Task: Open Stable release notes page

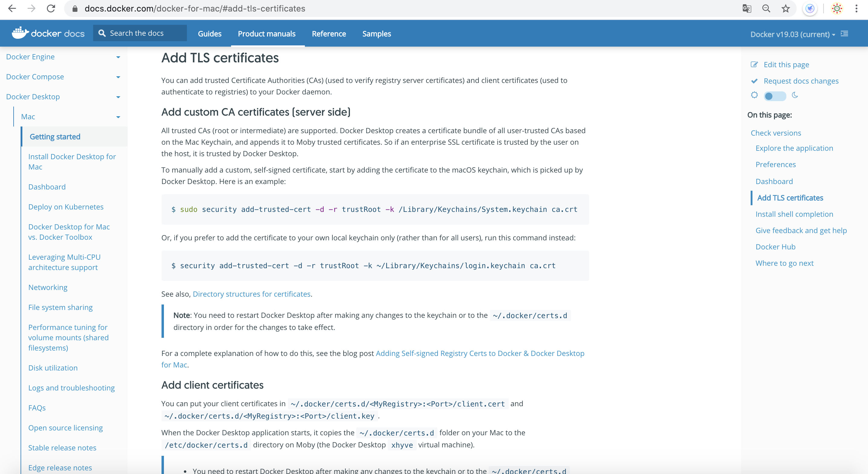Action: pyautogui.click(x=62, y=448)
